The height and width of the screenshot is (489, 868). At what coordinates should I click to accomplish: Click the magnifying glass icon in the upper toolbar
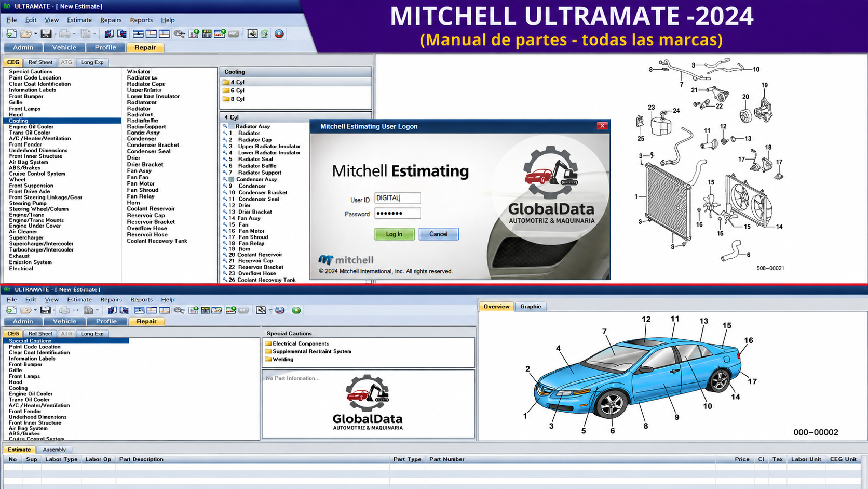[x=179, y=34]
